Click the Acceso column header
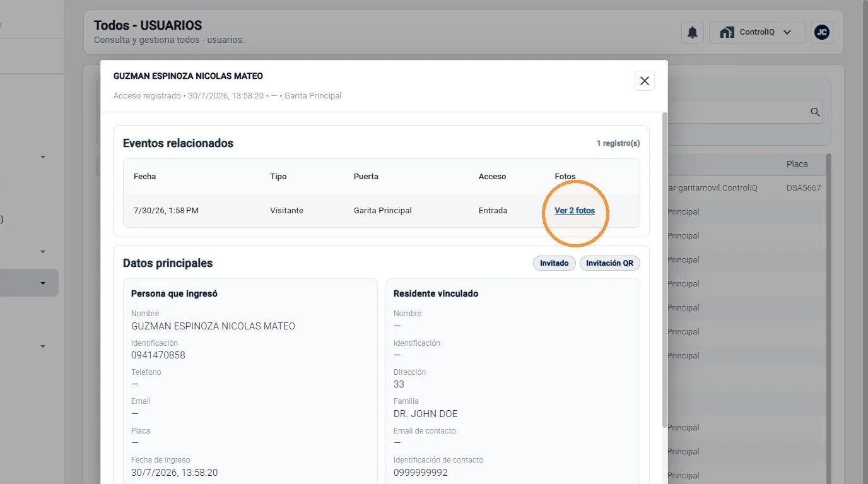The image size is (868, 484). click(x=492, y=177)
